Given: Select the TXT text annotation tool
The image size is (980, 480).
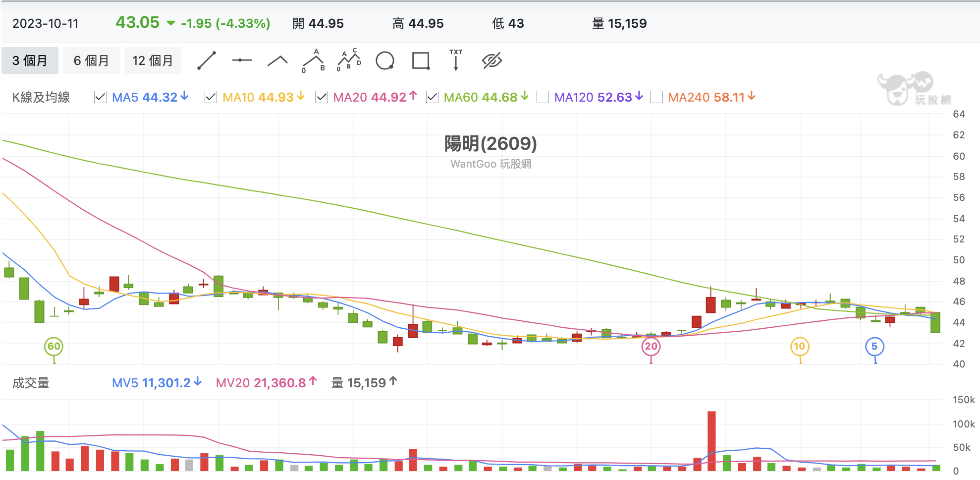Looking at the screenshot, I should click(456, 60).
